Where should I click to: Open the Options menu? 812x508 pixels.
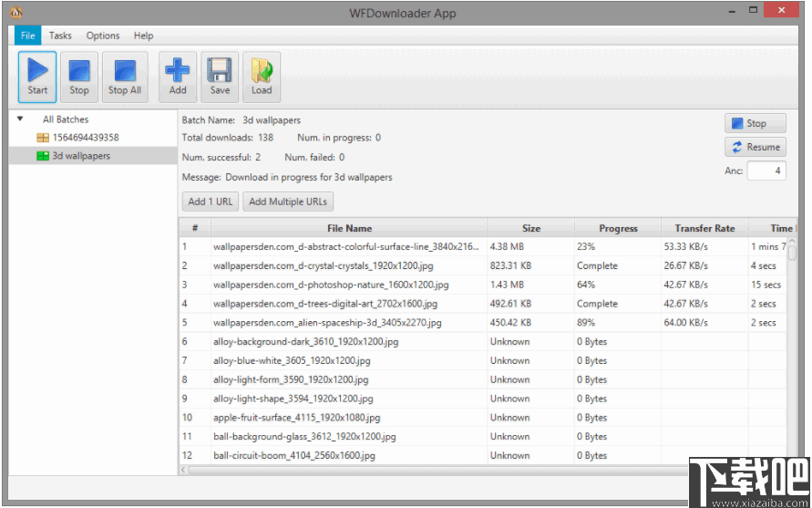[x=103, y=36]
